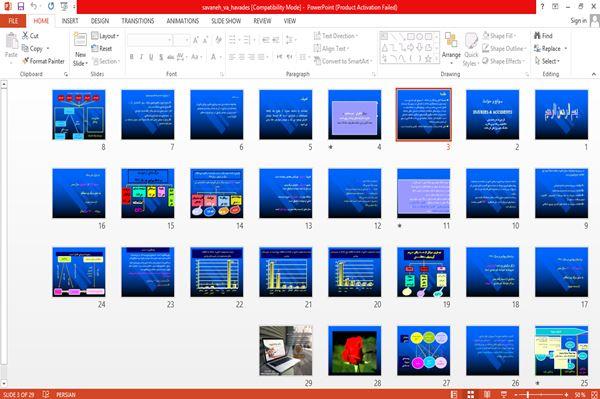The width and height of the screenshot is (600, 399).
Task: Click the Help question mark icon
Action: click(x=542, y=7)
